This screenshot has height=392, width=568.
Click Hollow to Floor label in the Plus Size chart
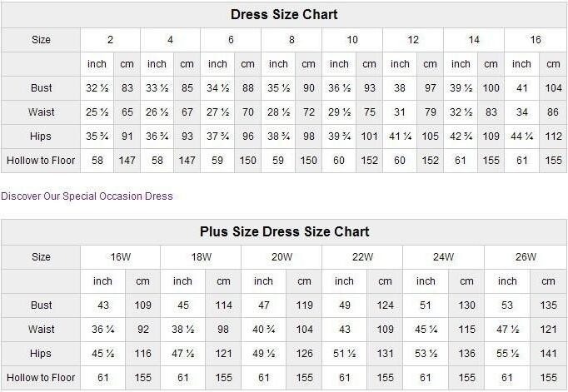(x=41, y=378)
